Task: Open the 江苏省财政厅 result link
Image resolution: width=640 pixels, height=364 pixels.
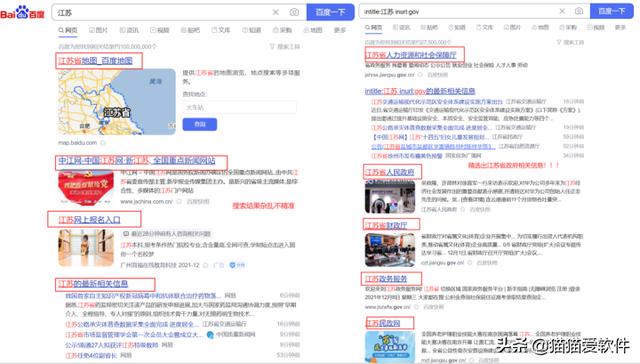Action: point(386,225)
